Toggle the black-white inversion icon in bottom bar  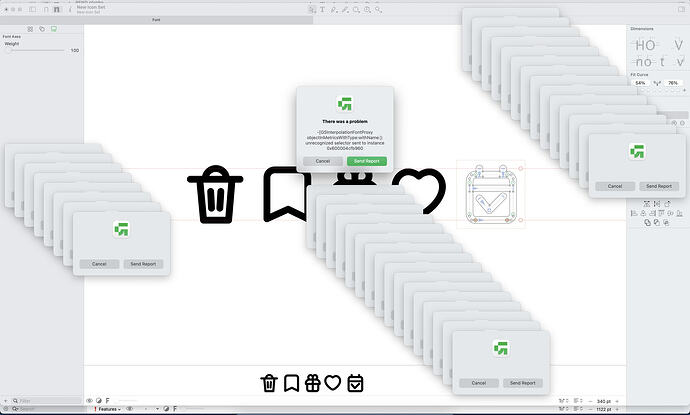tap(99, 401)
